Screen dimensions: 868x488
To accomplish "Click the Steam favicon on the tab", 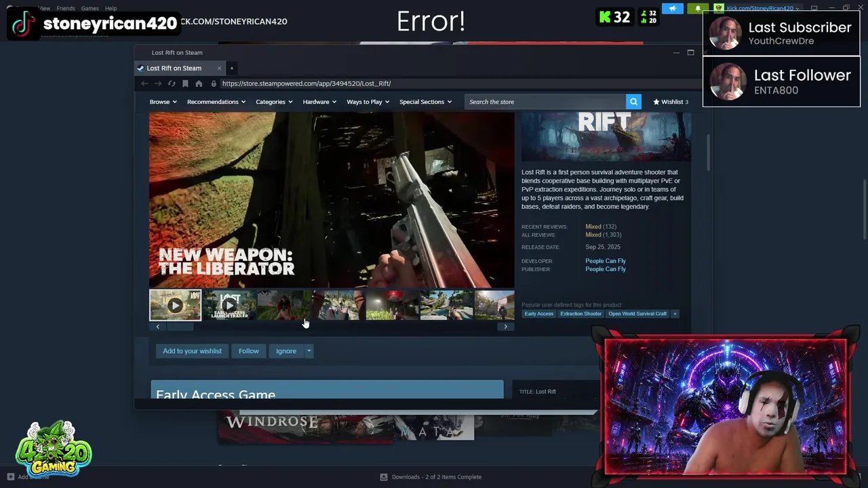I will pyautogui.click(x=140, y=68).
